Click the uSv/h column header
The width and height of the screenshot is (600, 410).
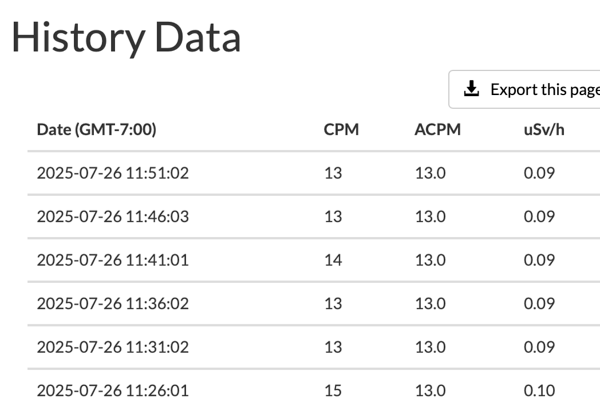544,129
